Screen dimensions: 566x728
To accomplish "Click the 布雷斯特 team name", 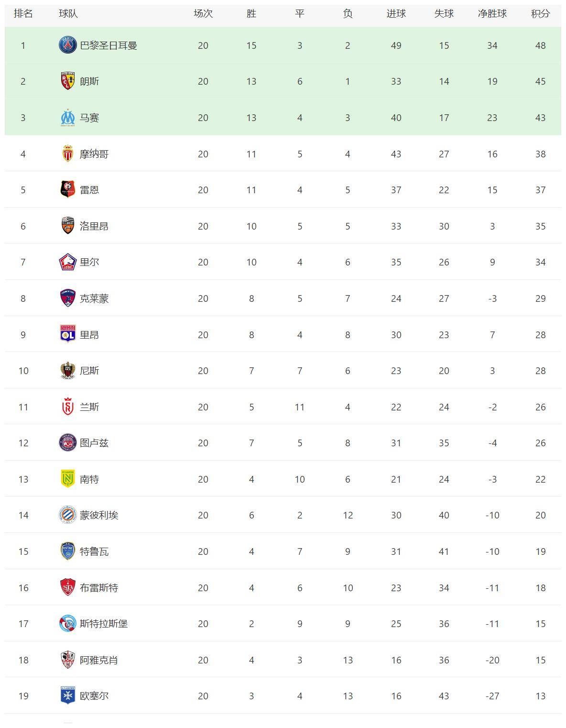I will pos(99,588).
